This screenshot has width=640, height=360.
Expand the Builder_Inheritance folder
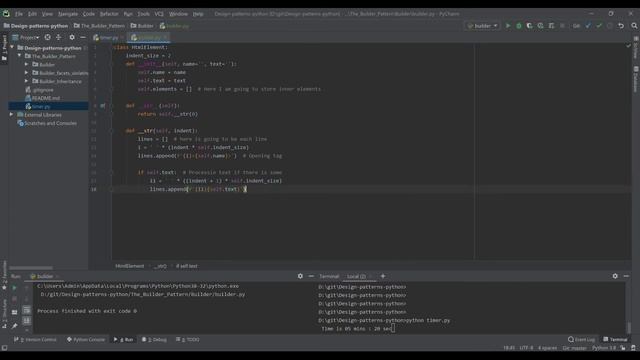pyautogui.click(x=27, y=81)
